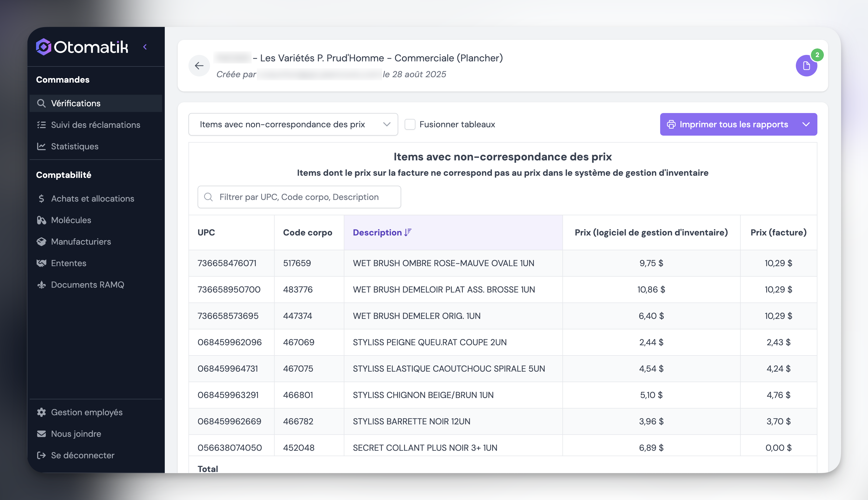Collapse the sidebar with chevron arrow
868x500 pixels.
145,47
